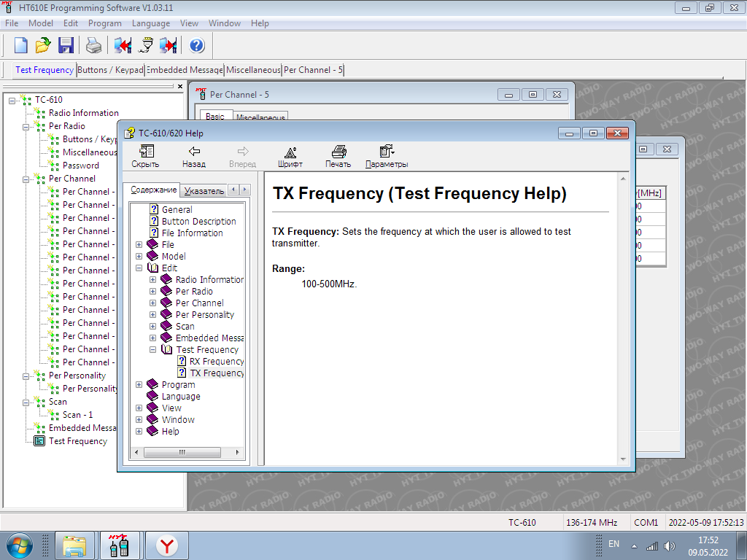Collapse Test Frequency in help contents
Image resolution: width=747 pixels, height=560 pixels.
coord(153,349)
